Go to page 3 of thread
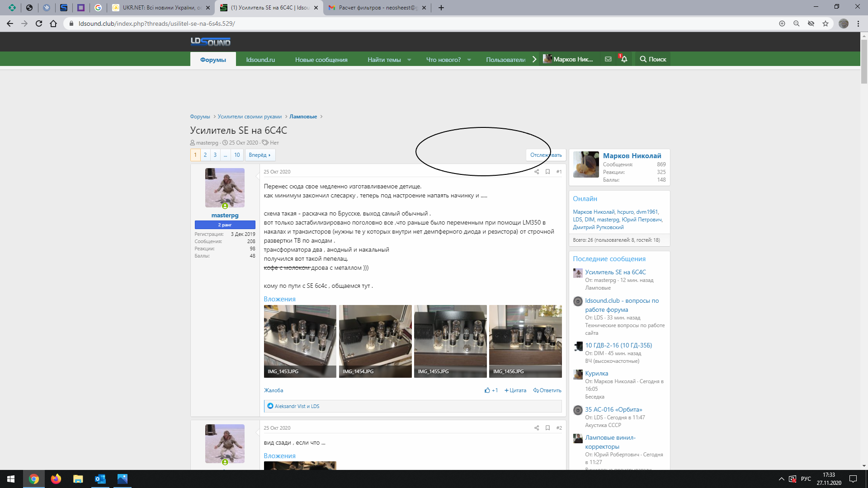The height and width of the screenshot is (488, 868). [215, 155]
